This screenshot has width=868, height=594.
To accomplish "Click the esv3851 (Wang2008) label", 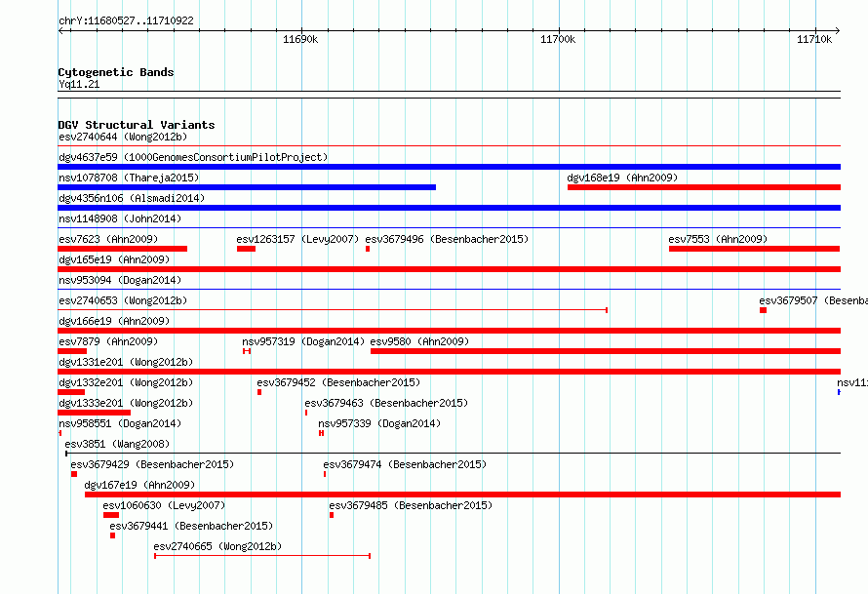I will [117, 444].
